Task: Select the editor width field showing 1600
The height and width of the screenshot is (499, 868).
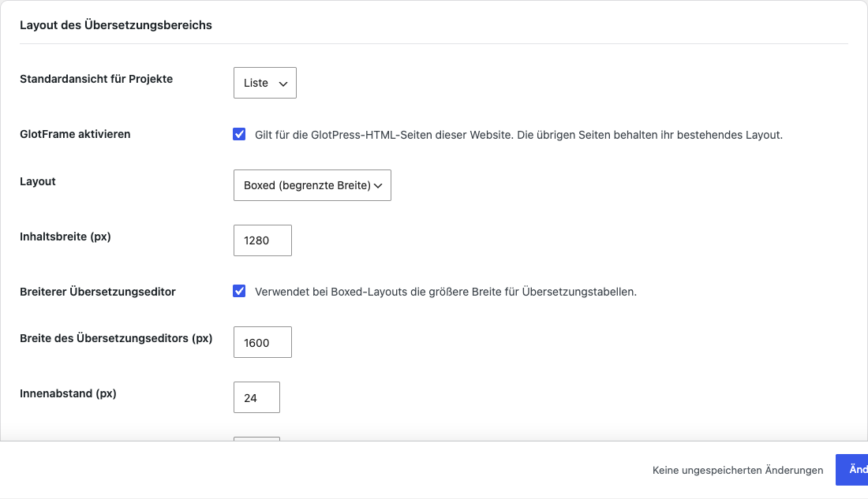Action: 263,342
